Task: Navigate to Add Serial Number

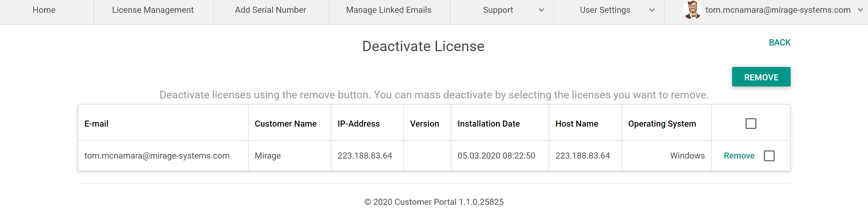Action: 270,10
